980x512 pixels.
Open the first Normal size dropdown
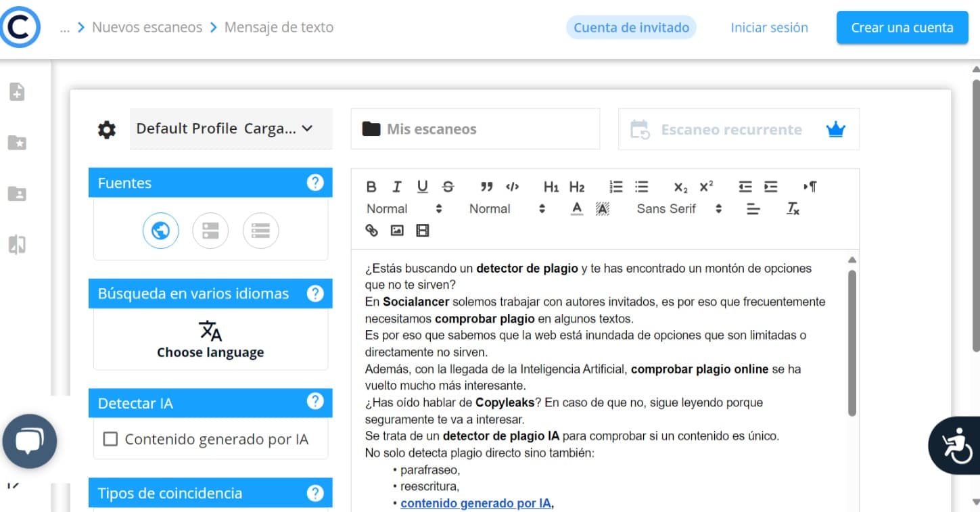point(404,209)
